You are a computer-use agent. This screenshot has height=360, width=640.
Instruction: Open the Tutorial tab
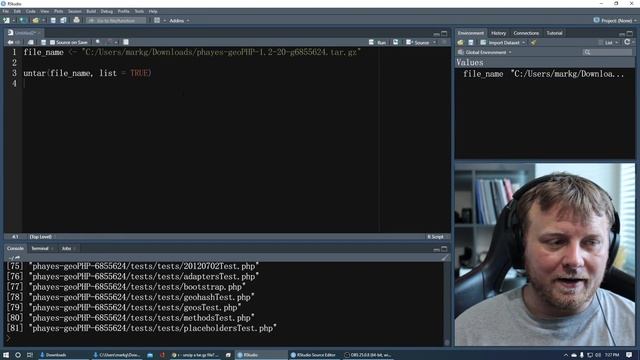tap(554, 33)
